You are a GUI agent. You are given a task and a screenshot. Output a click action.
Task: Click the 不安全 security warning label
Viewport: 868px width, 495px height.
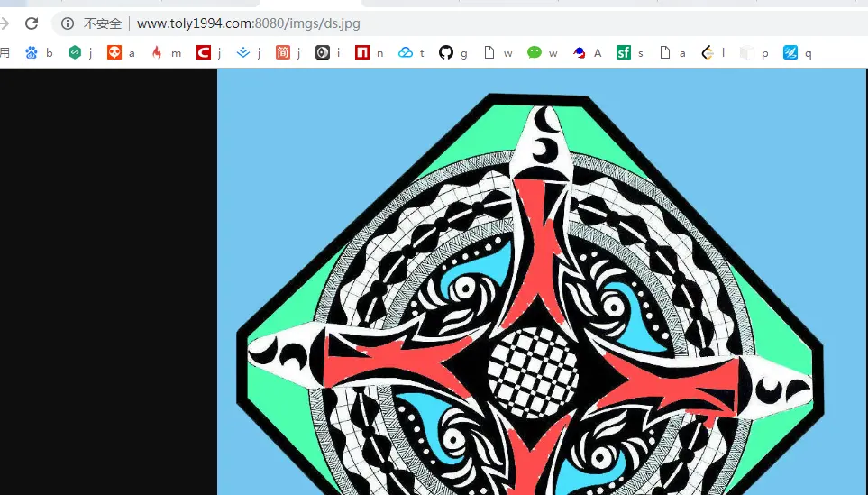pos(103,23)
